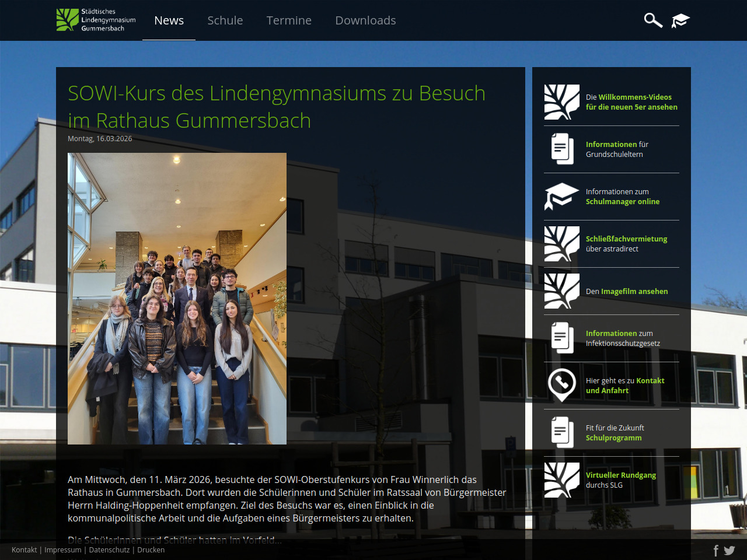Open the Termine menu item
This screenshot has width=747, height=560.
click(x=289, y=20)
